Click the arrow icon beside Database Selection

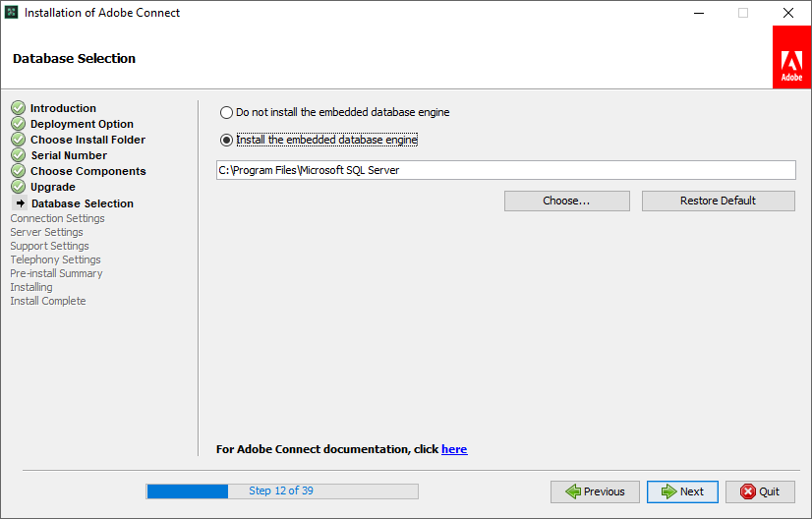[21, 203]
